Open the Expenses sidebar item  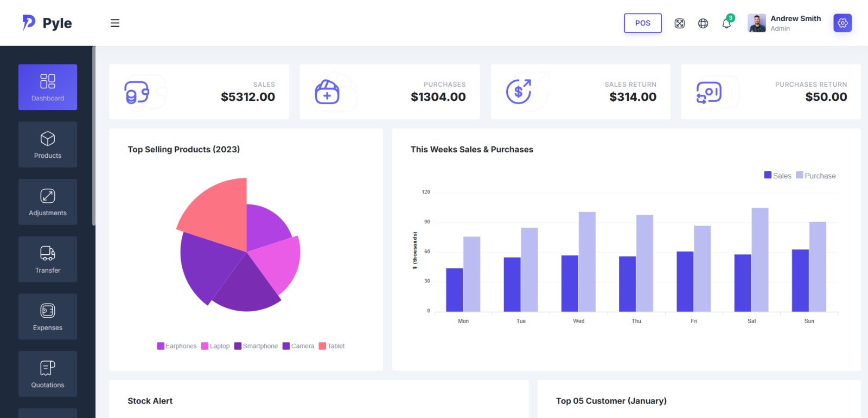click(48, 317)
